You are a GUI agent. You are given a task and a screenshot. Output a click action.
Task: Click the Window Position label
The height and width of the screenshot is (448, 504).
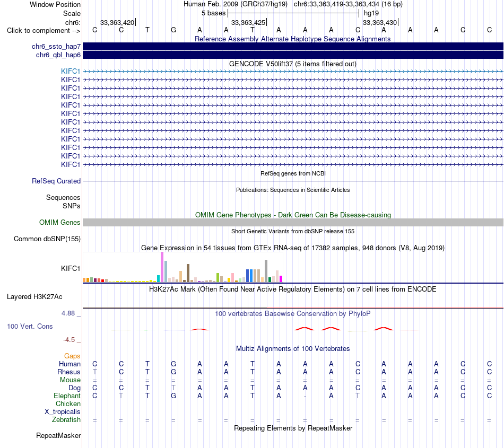[55, 4]
